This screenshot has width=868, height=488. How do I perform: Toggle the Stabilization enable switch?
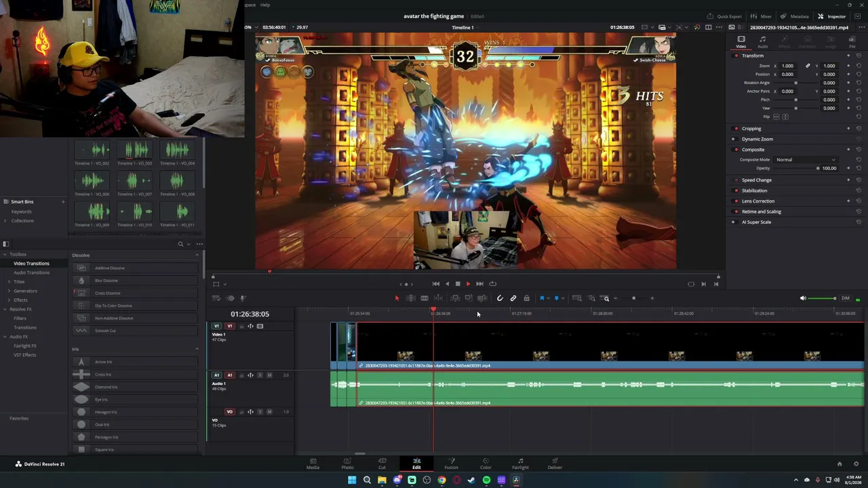(x=736, y=190)
